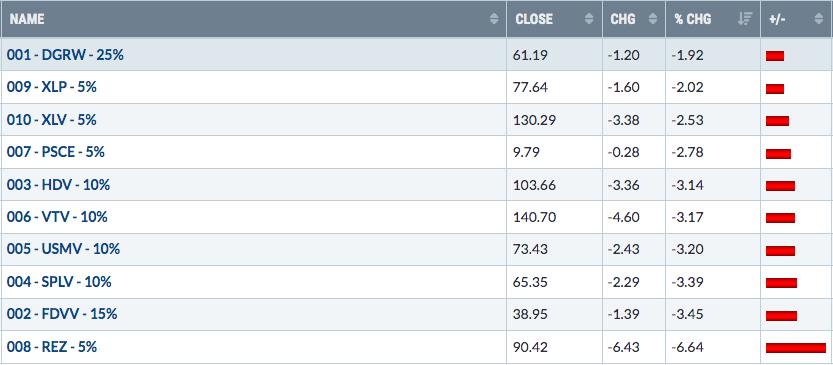Open the 004 - SPLV - 10% link
833x365 pixels.
(x=59, y=282)
